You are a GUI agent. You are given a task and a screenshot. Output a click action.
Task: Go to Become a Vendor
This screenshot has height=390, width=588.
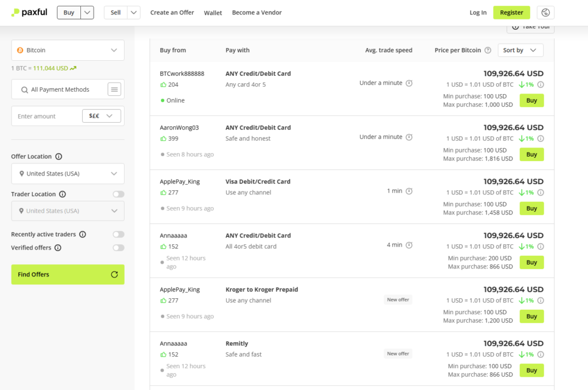tap(257, 13)
